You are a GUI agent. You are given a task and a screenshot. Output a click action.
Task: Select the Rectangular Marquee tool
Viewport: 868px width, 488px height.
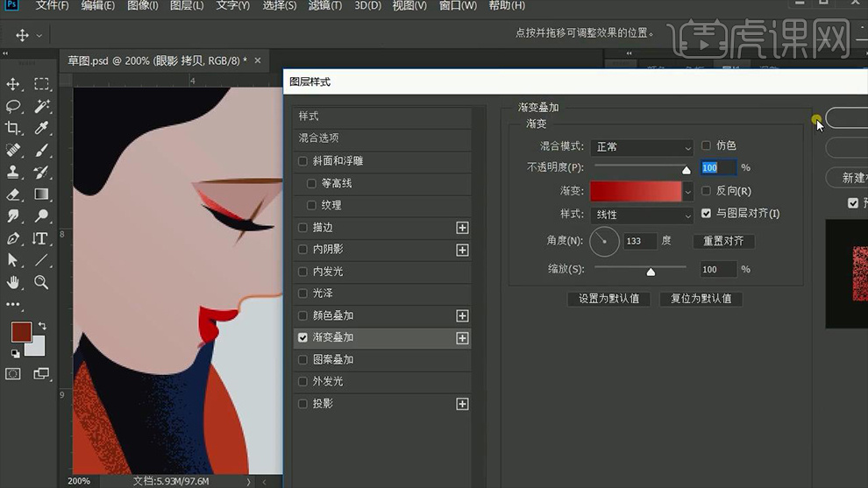click(41, 84)
